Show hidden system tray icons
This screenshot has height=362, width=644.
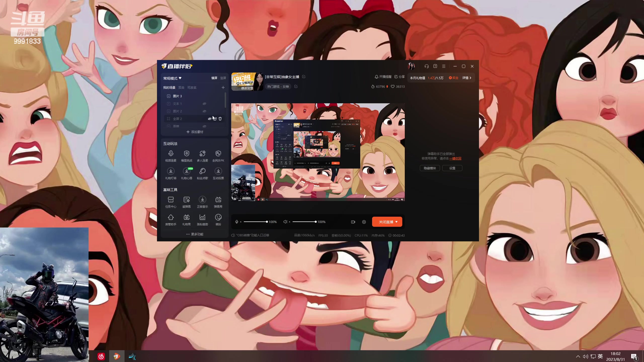pyautogui.click(x=578, y=356)
